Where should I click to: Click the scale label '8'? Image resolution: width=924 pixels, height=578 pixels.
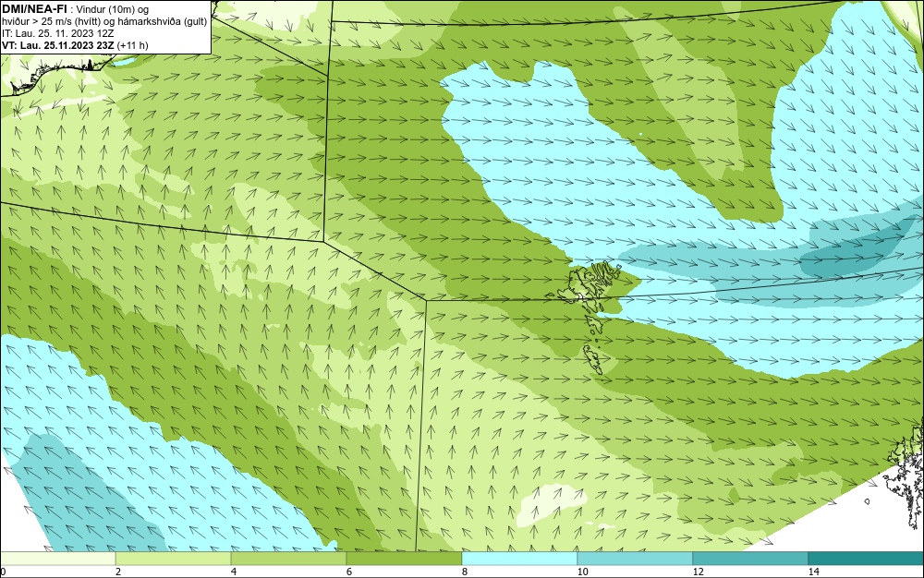pyautogui.click(x=465, y=572)
